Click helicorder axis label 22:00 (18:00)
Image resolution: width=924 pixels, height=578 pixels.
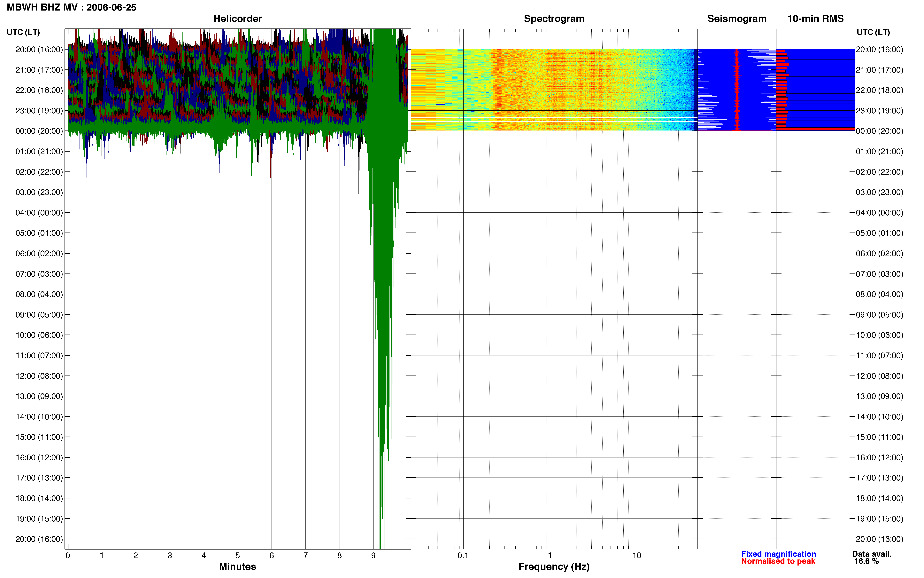tap(39, 90)
